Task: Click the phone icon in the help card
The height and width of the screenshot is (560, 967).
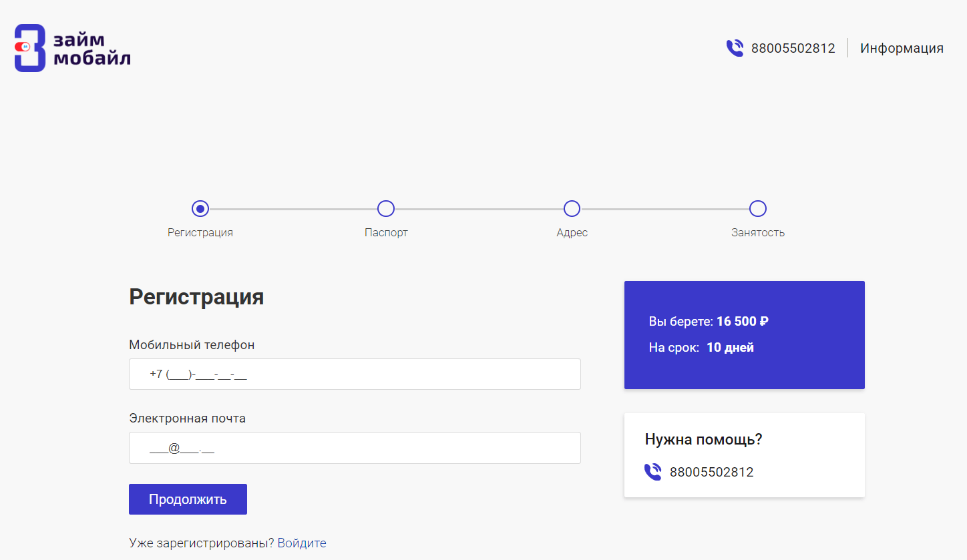Action: (x=652, y=472)
